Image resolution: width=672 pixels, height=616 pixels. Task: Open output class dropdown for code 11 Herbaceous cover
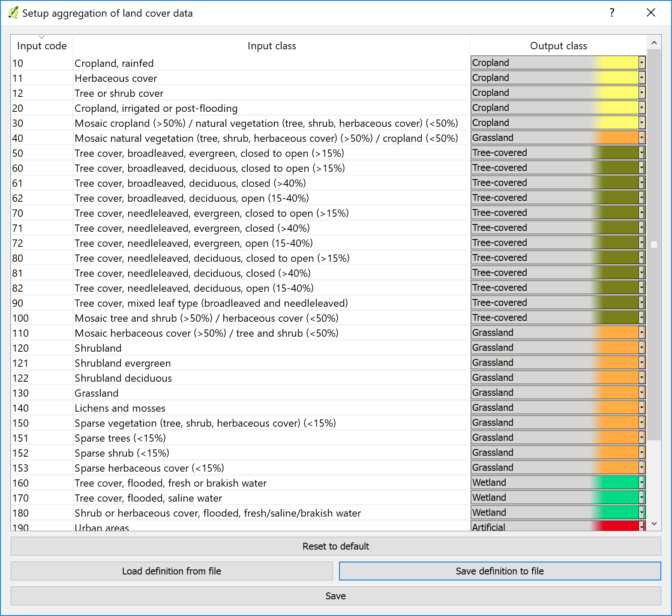(558, 78)
